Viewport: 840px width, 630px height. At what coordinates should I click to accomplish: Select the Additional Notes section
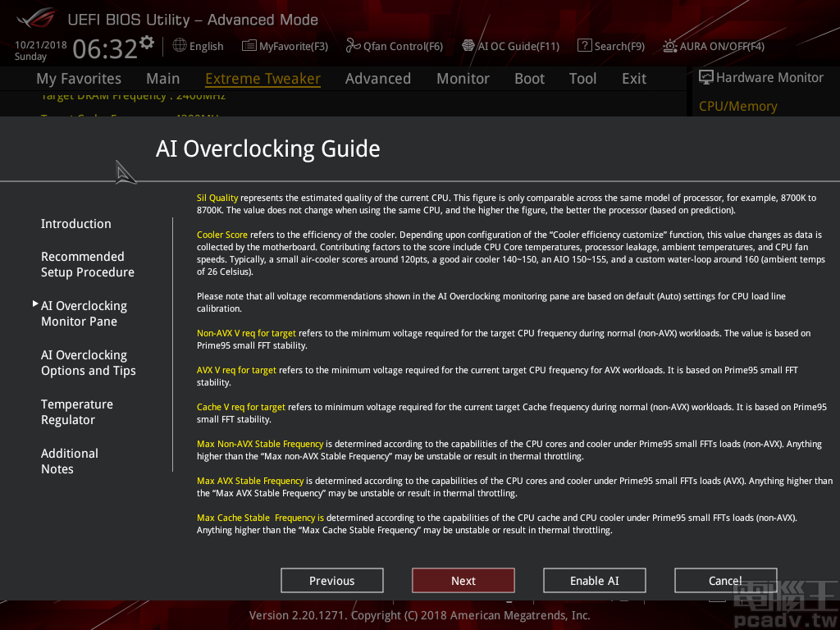[x=70, y=461]
